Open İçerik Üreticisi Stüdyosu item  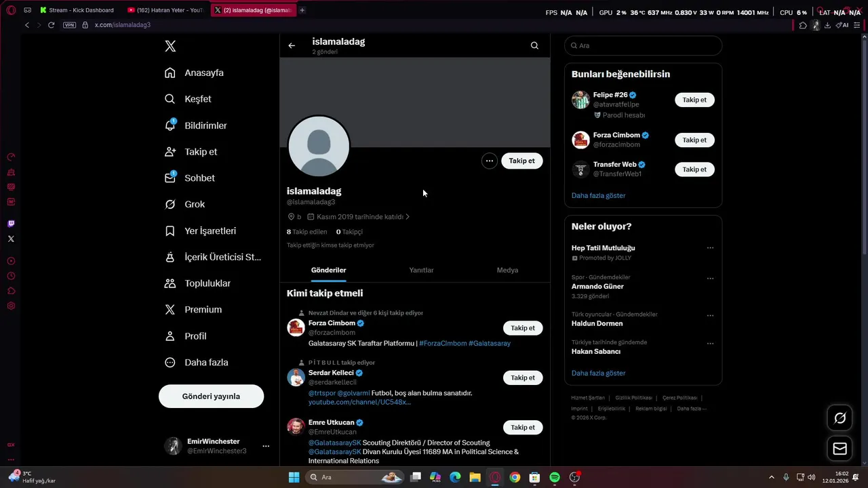click(213, 257)
